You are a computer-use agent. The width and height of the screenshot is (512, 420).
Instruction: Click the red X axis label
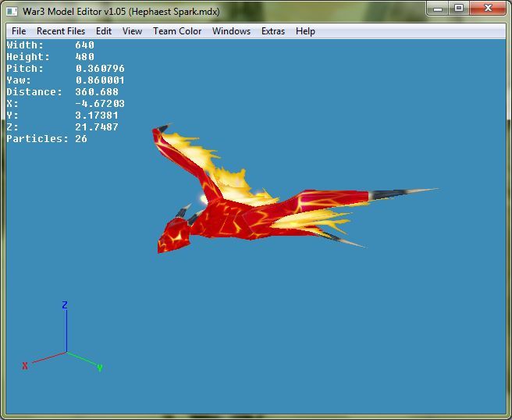coord(25,366)
